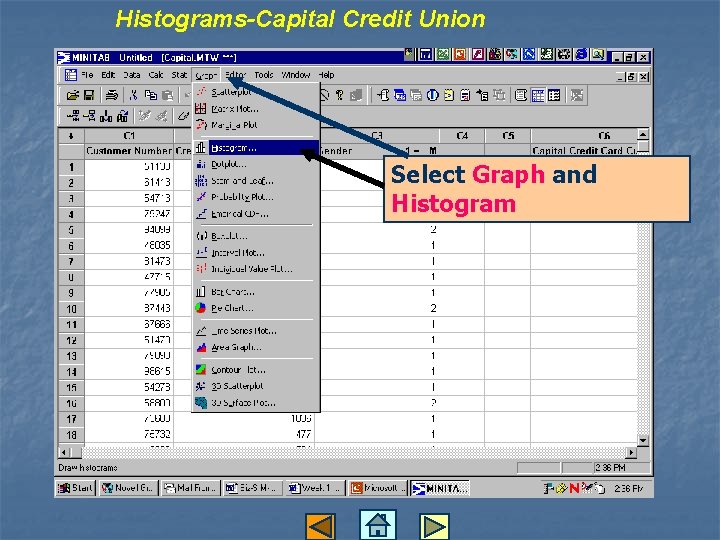Choose the 3D Surface Plot icon
Screen dimensions: 720x540
tap(201, 403)
